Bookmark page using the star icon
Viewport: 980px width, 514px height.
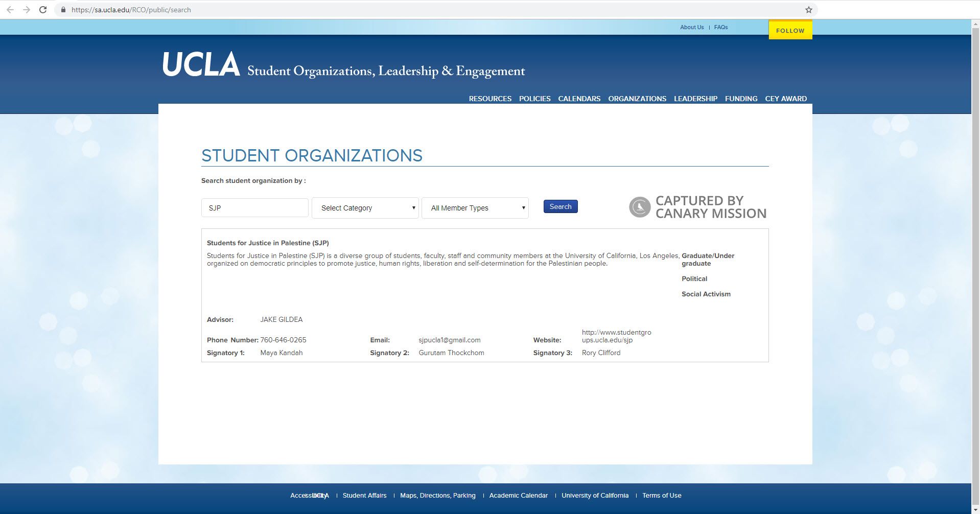pos(808,10)
